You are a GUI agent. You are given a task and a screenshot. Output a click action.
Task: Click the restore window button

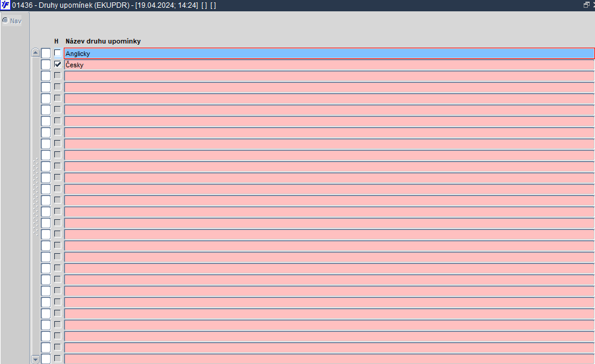click(586, 5)
